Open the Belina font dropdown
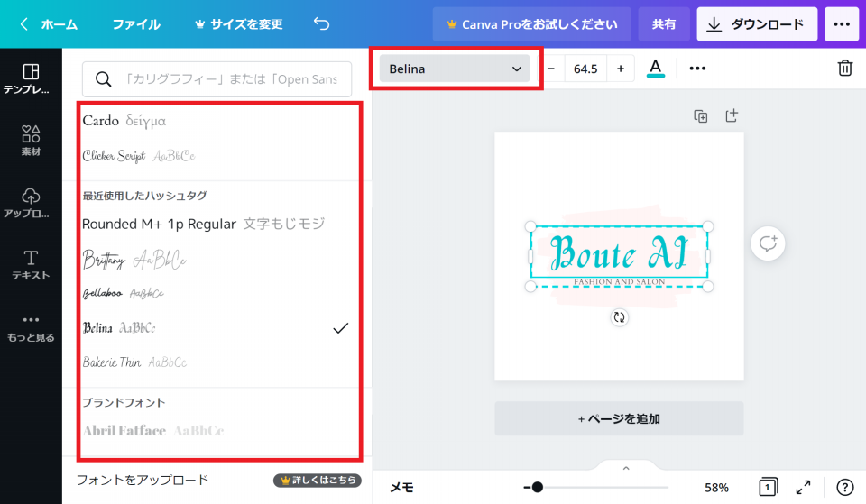The height and width of the screenshot is (504, 866). click(455, 69)
